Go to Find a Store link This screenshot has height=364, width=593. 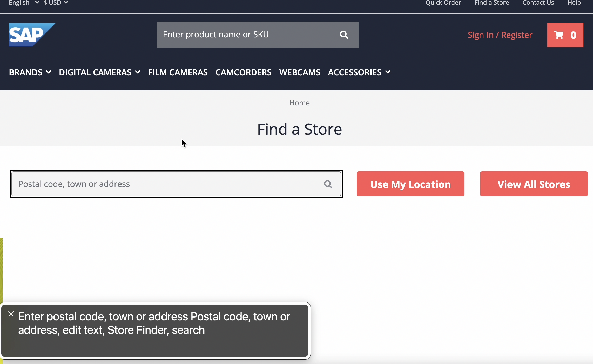click(491, 3)
